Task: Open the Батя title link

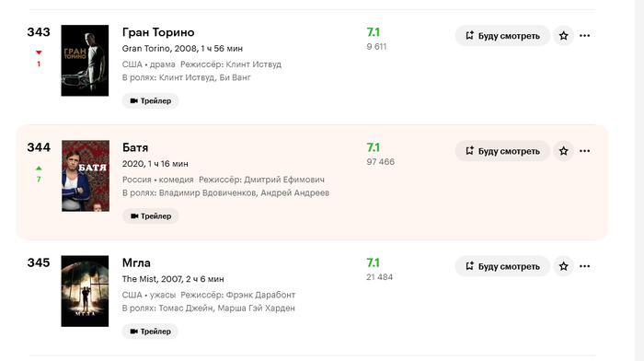Action: pyautogui.click(x=135, y=147)
